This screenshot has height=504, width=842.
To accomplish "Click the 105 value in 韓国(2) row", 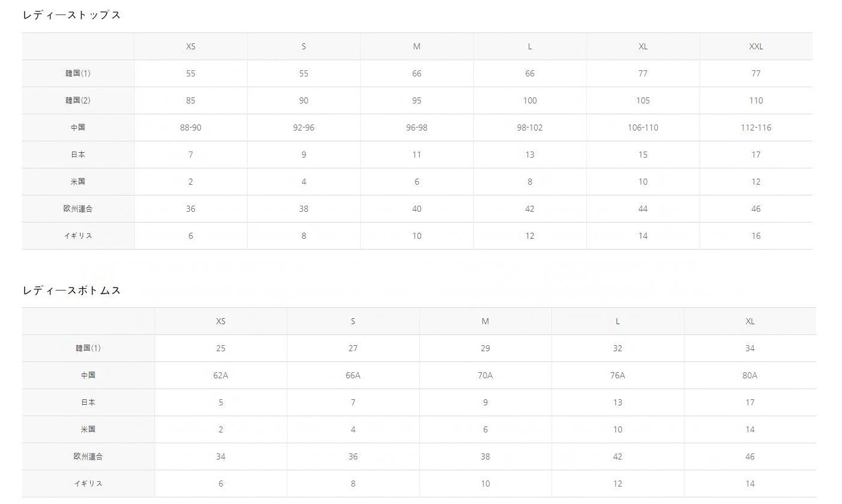I will [643, 100].
